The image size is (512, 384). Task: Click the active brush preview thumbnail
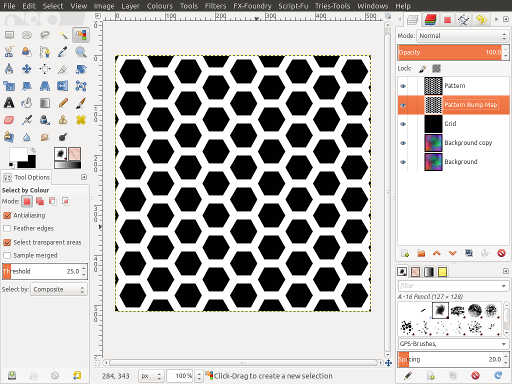60,154
